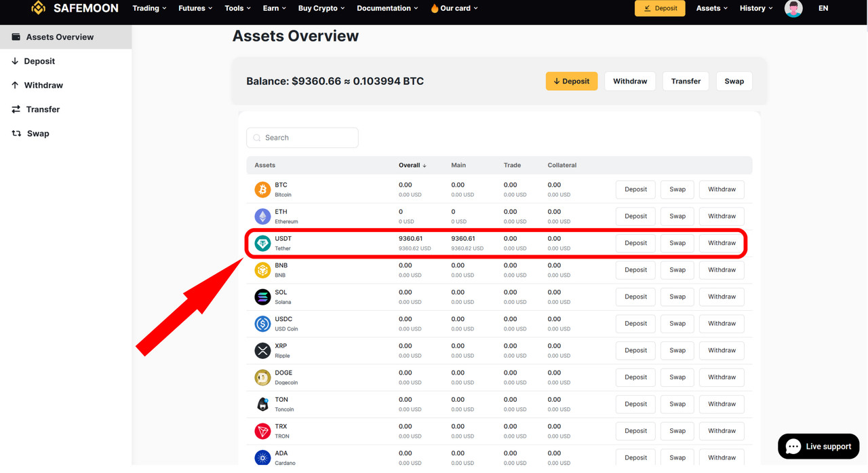This screenshot has height=473, width=868.
Task: Click the TRON coin icon
Action: click(262, 431)
